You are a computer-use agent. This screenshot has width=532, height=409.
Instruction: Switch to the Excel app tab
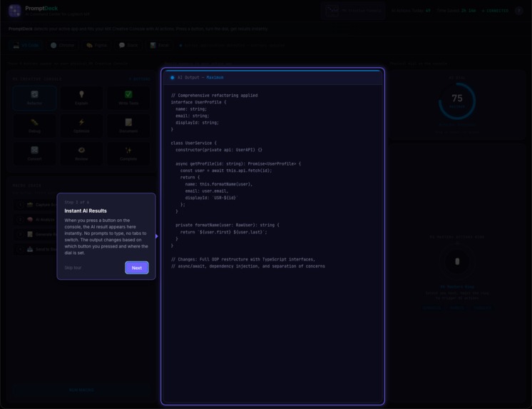point(160,45)
